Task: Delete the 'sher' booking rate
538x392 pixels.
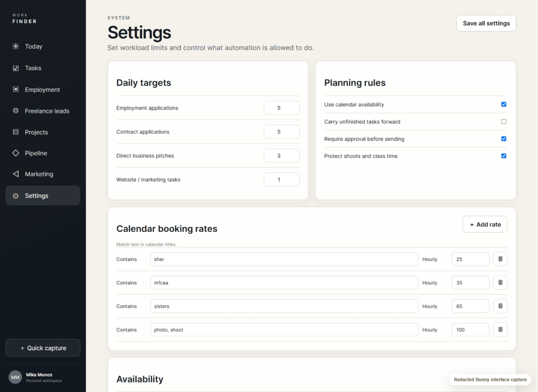Action: 500,259
